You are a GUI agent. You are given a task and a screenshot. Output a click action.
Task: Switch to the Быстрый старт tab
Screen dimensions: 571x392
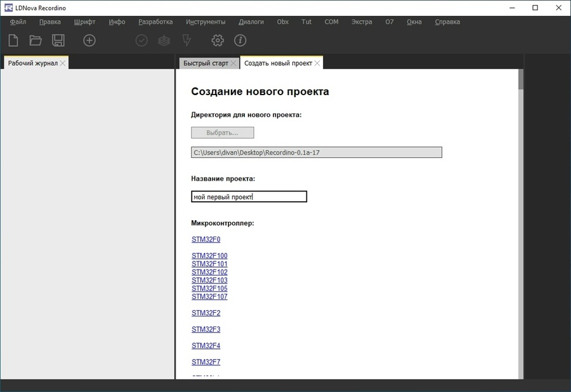click(x=205, y=63)
